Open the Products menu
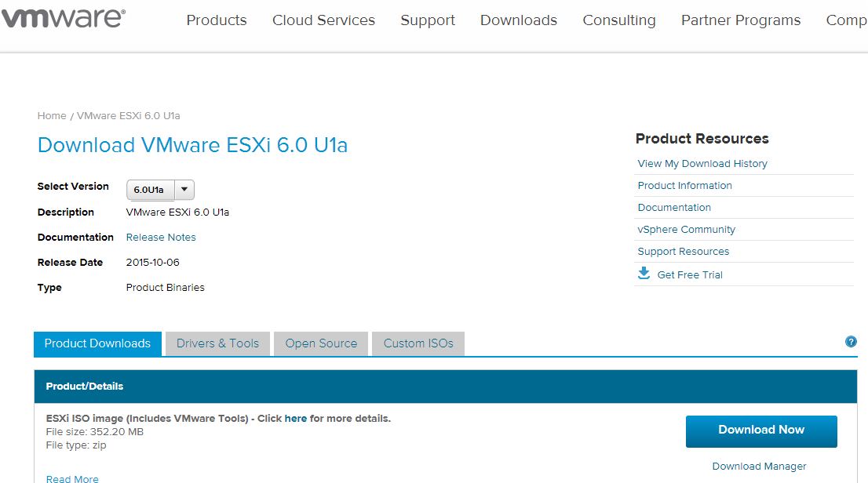The height and width of the screenshot is (483, 868). coord(217,20)
